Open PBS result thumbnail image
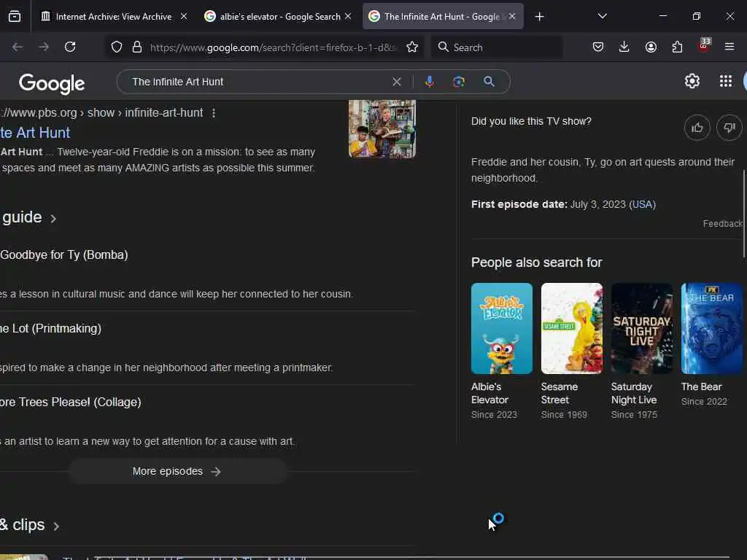 point(382,128)
